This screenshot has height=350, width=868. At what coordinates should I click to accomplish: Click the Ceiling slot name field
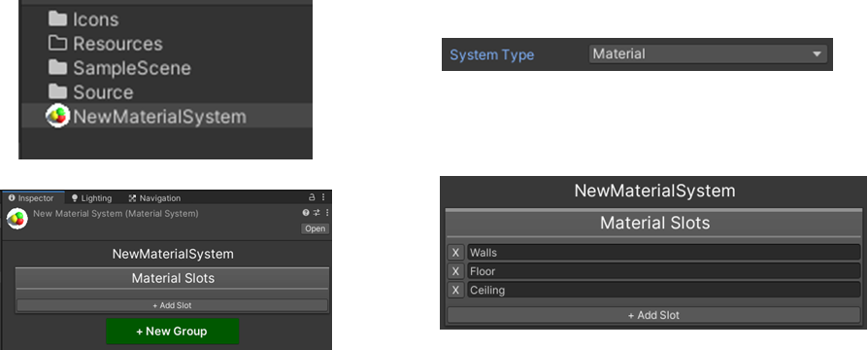click(x=664, y=290)
